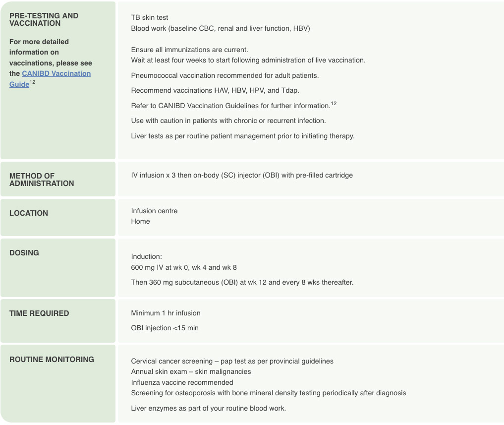Viewport: 504px width, 425px height.
Task: Open the CANIBD Vaccination Guide link
Action: pyautogui.click(x=56, y=73)
